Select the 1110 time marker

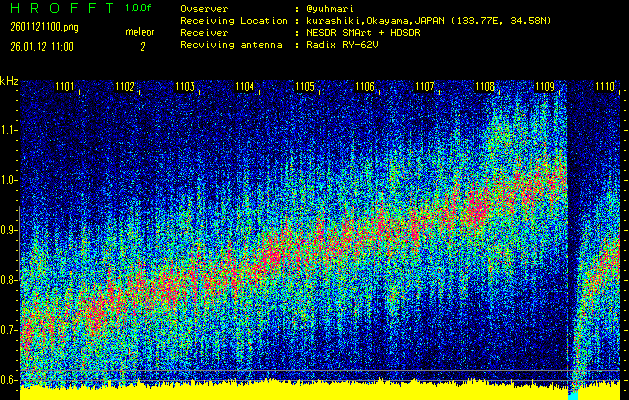(x=605, y=87)
